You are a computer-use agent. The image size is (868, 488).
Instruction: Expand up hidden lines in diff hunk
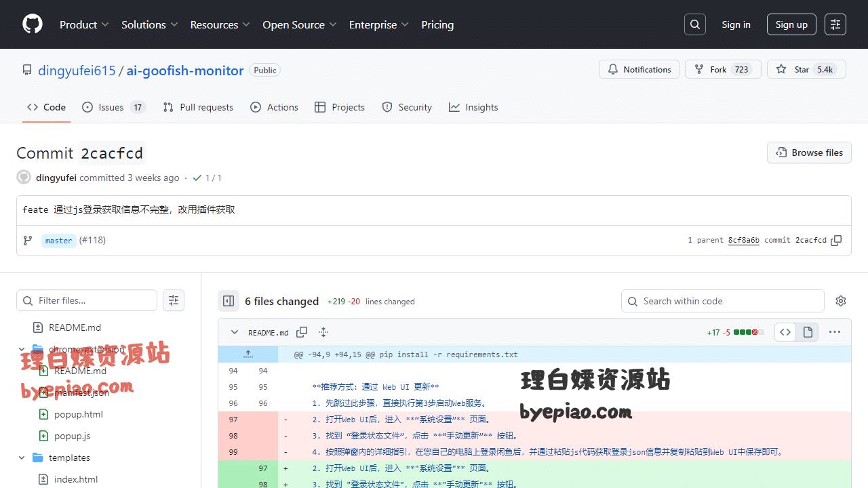click(248, 354)
